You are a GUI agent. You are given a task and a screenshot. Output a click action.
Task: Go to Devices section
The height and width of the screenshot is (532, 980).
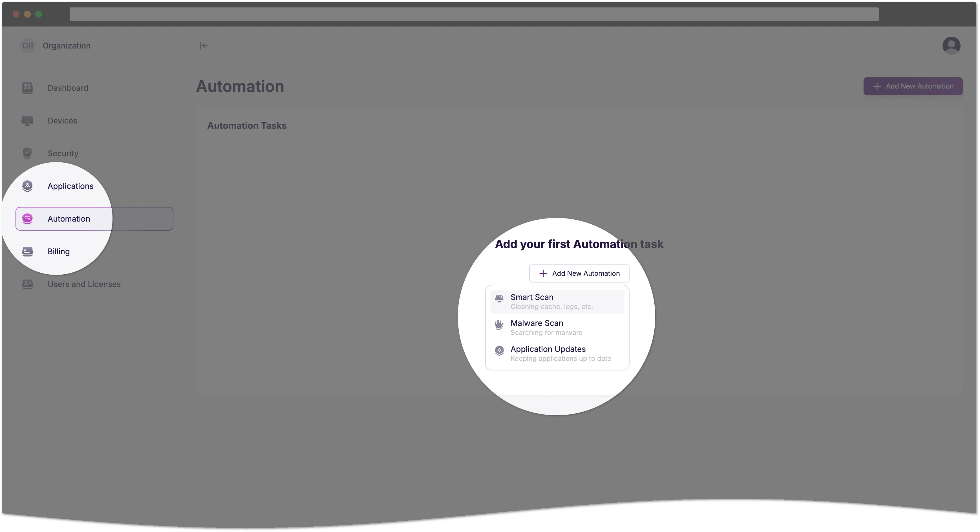tap(62, 121)
